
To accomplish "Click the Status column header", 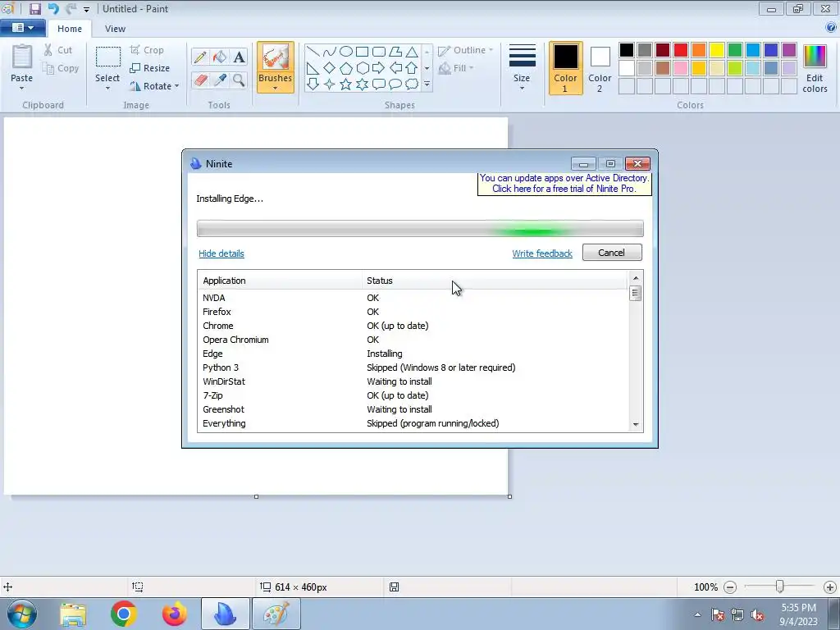I will coord(495,281).
